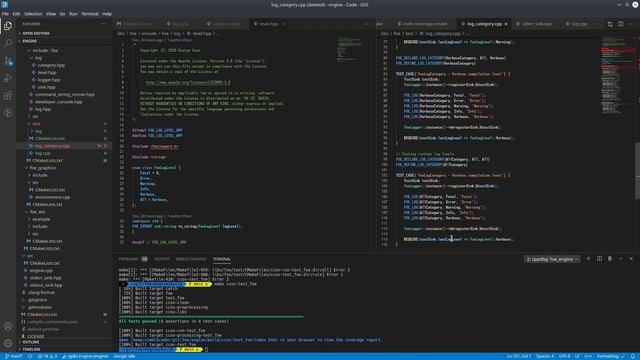Select the terminal dropdown '2: cppdbg: foe_engine'
This screenshot has width=640, height=360.
click(x=552, y=259)
